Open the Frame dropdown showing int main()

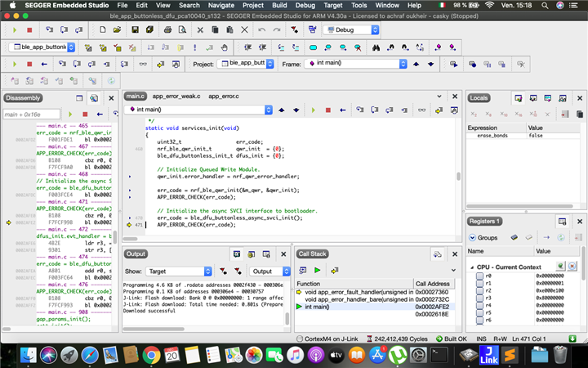coord(356,64)
